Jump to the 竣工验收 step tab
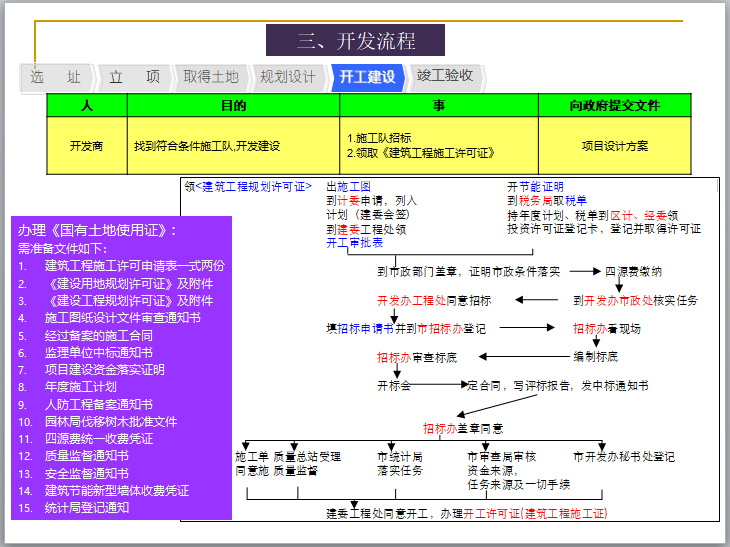Screen dimensions: 730x547 (445, 76)
